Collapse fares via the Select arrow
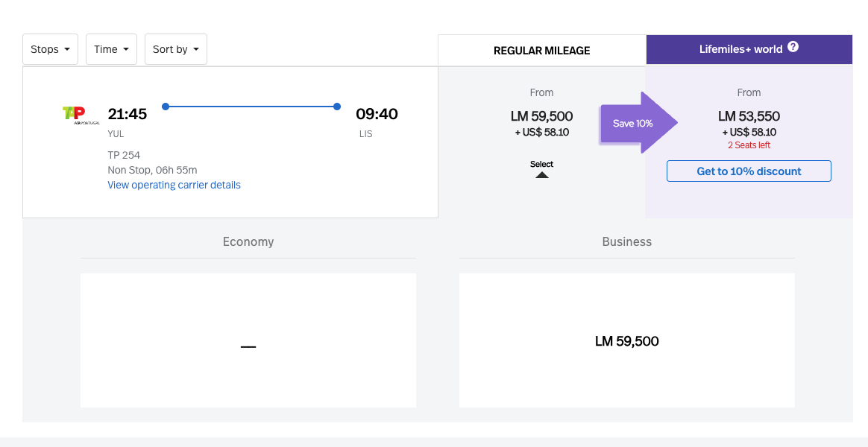This screenshot has height=447, width=868. coord(542,169)
